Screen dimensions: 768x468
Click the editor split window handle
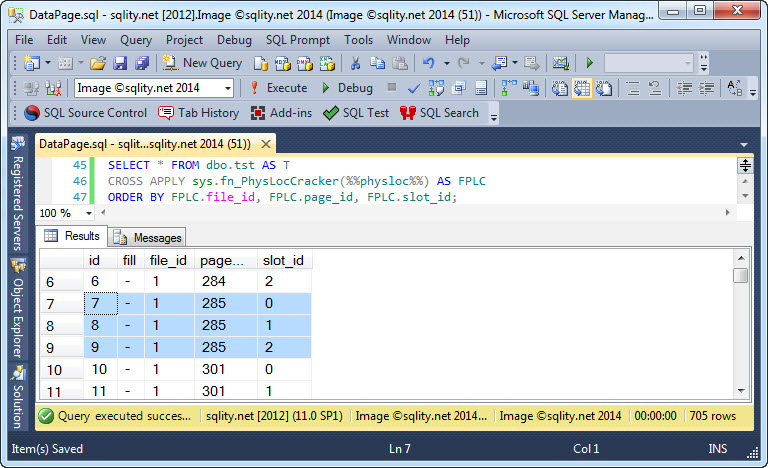click(745, 165)
